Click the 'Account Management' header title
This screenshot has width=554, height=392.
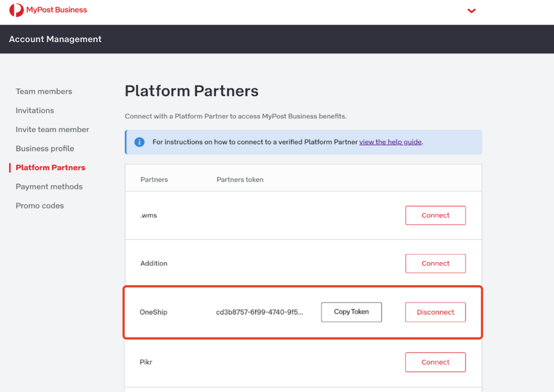coord(55,39)
